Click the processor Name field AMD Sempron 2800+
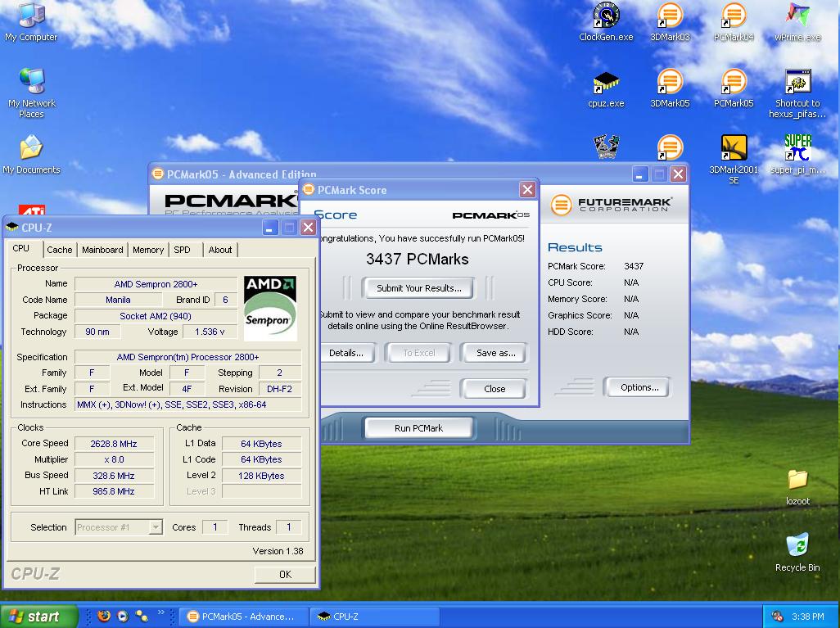840x628 pixels. [x=156, y=284]
